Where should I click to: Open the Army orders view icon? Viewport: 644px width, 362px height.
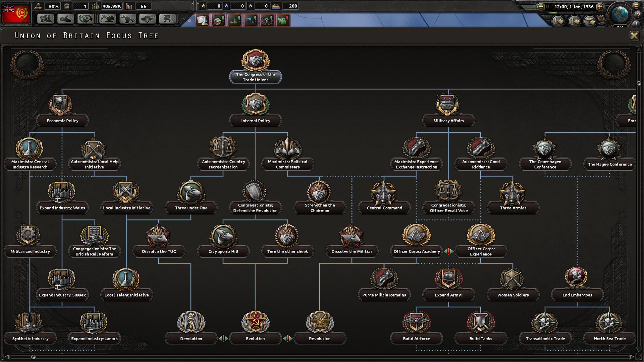(558, 22)
